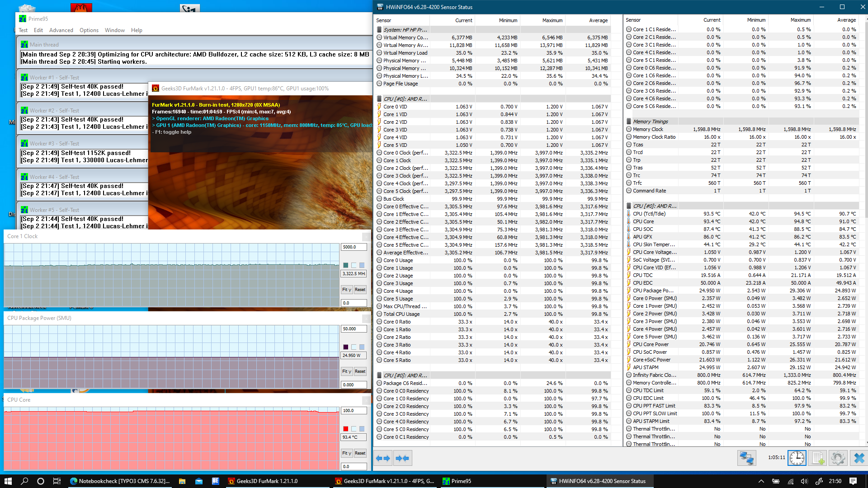Click the collapse columns arrows button in HWiNFO
868x488 pixels.
point(402,458)
